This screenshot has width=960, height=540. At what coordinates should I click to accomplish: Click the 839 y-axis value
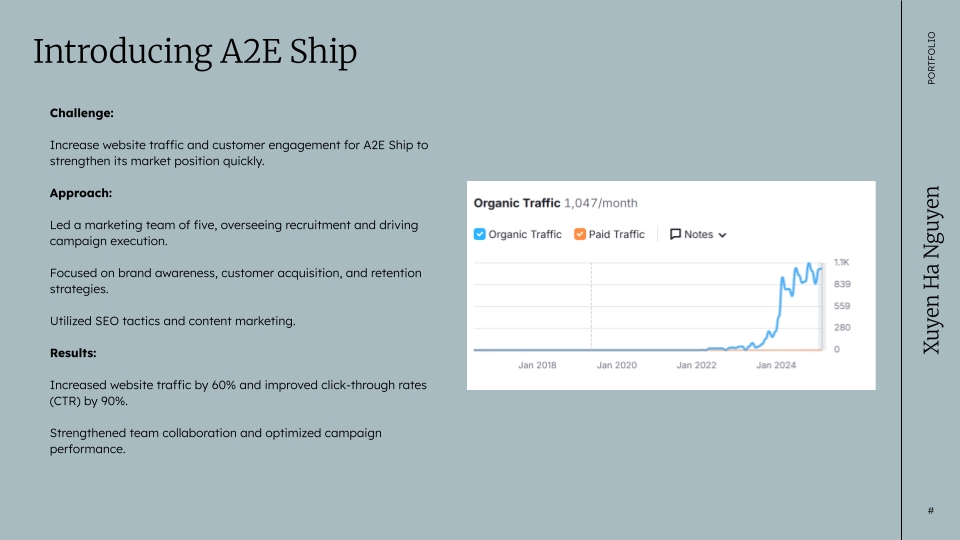[x=841, y=284]
